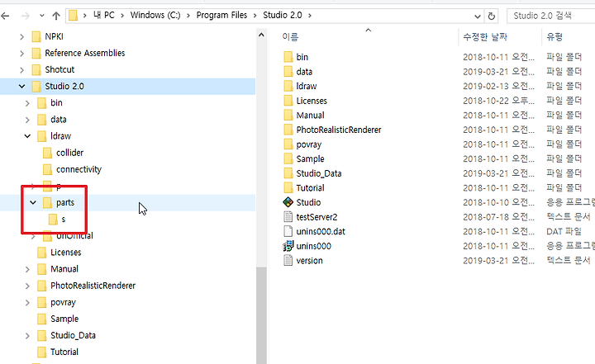Sort by 이름 column header
The height and width of the screenshot is (364, 595).
[x=290, y=37]
